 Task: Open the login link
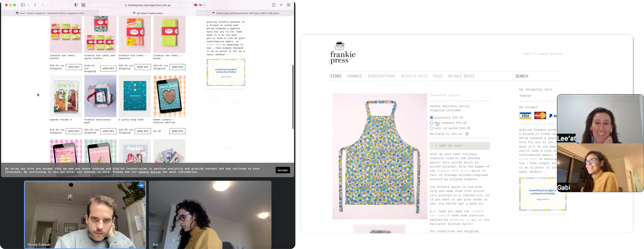coord(527,54)
